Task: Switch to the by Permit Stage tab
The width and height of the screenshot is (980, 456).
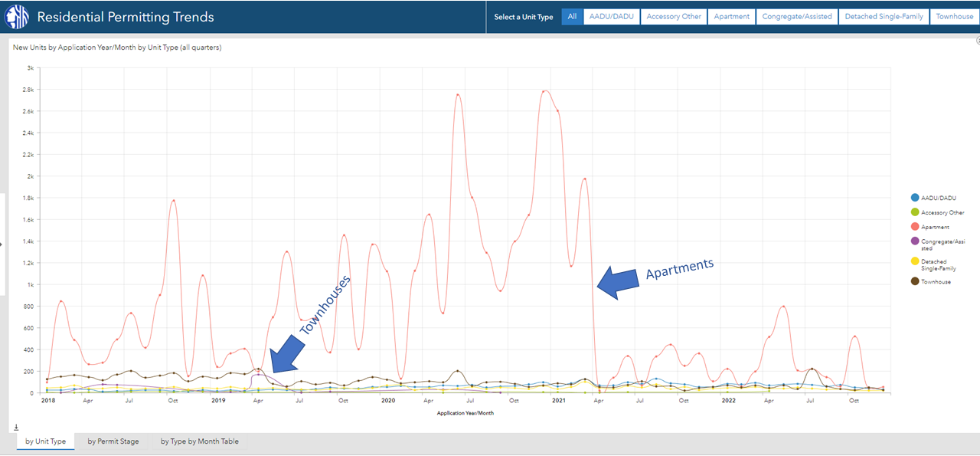Action: [x=113, y=441]
